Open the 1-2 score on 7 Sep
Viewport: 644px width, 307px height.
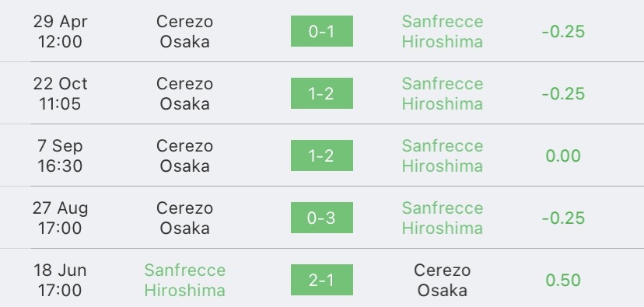(x=321, y=155)
